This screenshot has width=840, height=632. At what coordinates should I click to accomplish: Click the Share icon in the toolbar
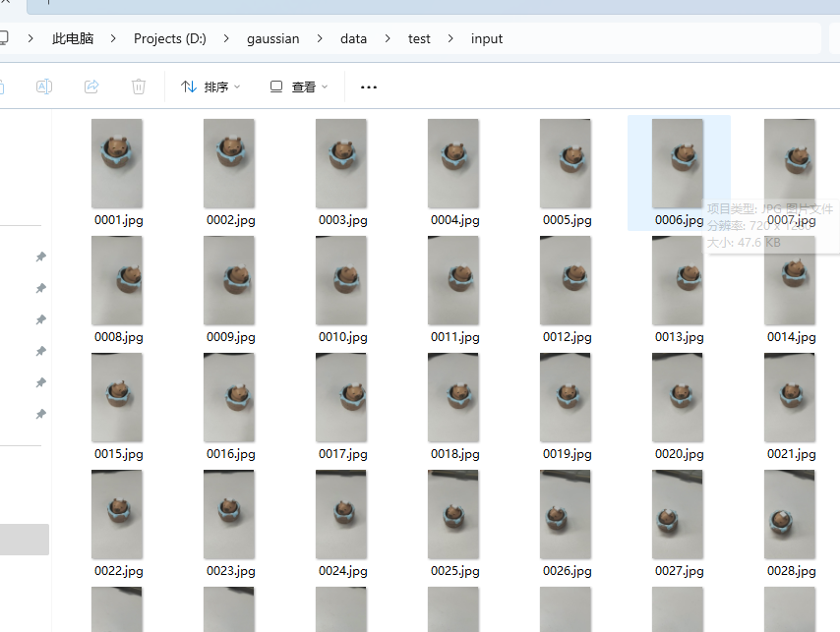click(x=91, y=86)
